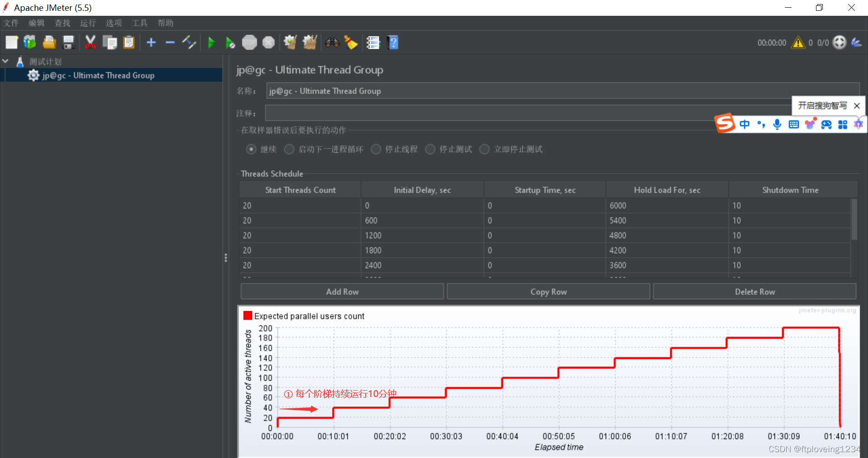
Task: Toggle enable/disable element icon
Action: click(189, 42)
